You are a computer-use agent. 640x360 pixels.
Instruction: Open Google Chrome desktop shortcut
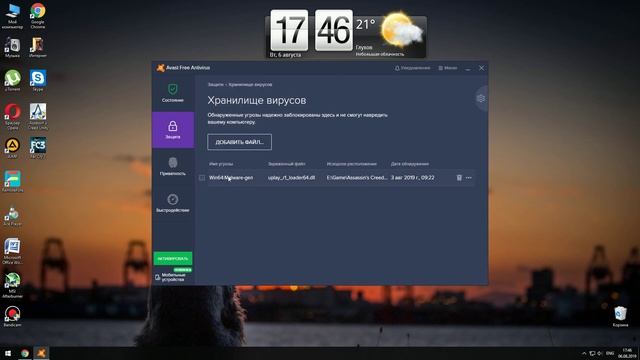38,16
